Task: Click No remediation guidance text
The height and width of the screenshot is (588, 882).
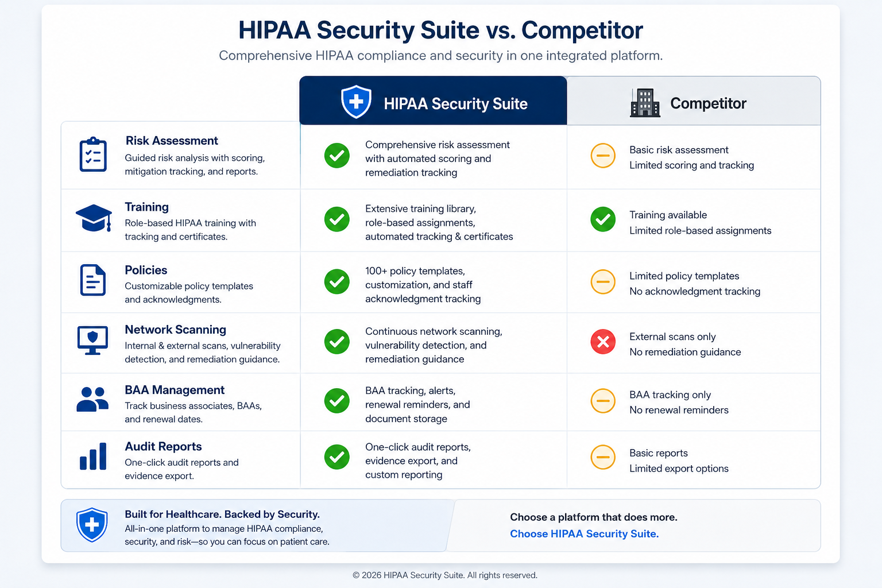Action: (685, 352)
